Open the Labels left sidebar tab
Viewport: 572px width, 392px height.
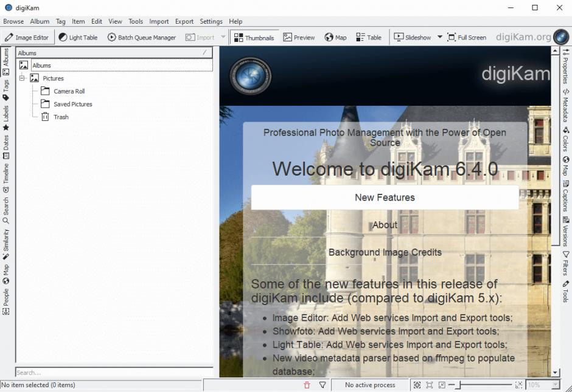[x=6, y=118]
